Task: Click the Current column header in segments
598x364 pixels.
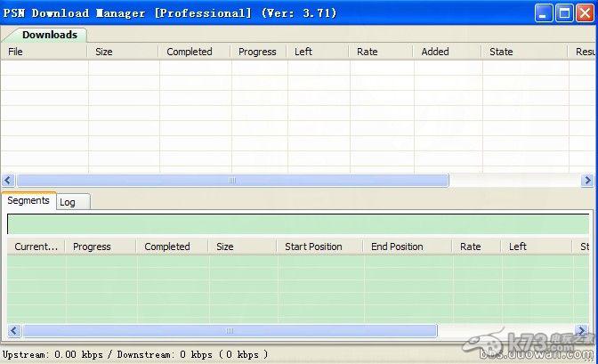Action: coord(36,247)
